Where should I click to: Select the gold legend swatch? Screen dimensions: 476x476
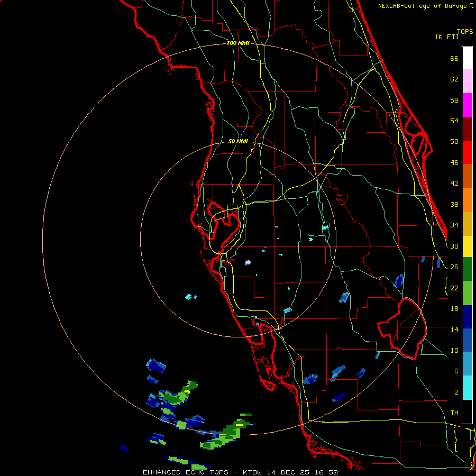click(467, 224)
